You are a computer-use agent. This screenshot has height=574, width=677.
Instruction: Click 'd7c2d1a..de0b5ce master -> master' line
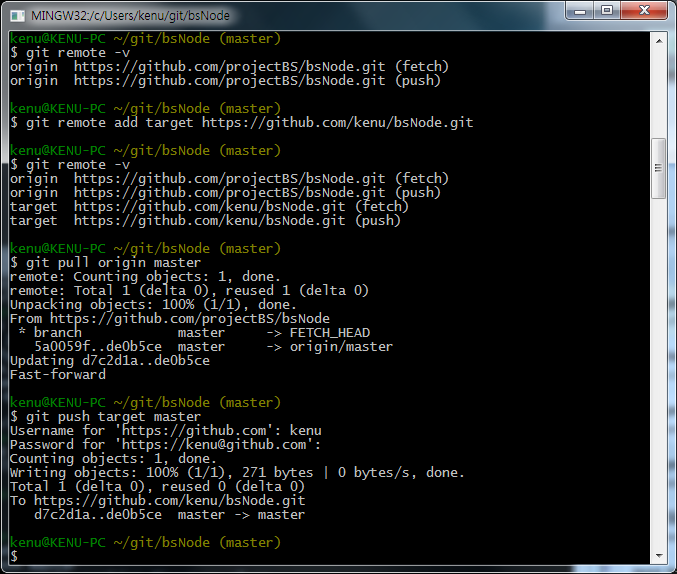click(x=169, y=515)
